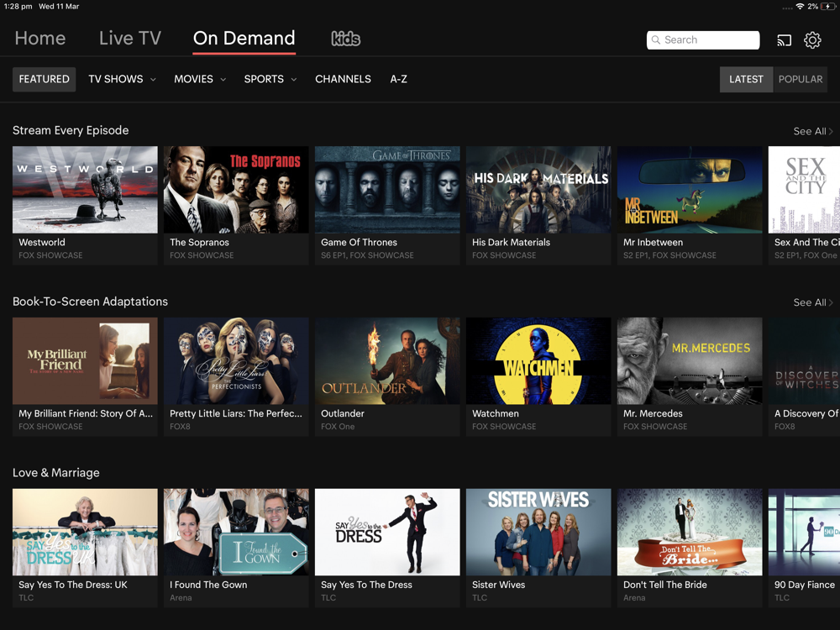Screen dimensions: 840x630
Task: Focus the Search input field
Action: (x=703, y=40)
